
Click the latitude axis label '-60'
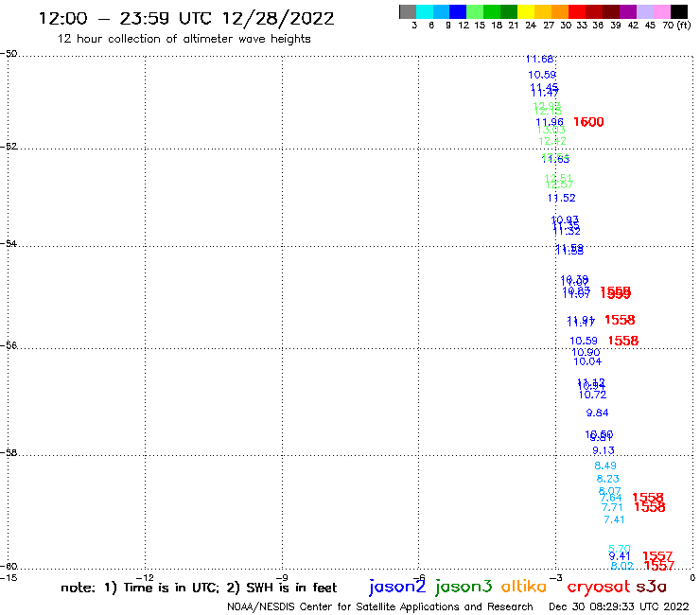(9, 567)
